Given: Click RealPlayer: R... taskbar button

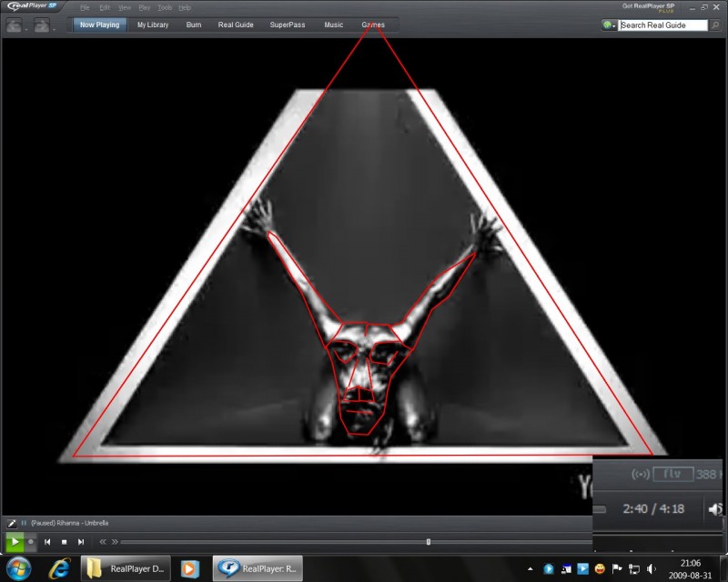Looking at the screenshot, I should 258,568.
